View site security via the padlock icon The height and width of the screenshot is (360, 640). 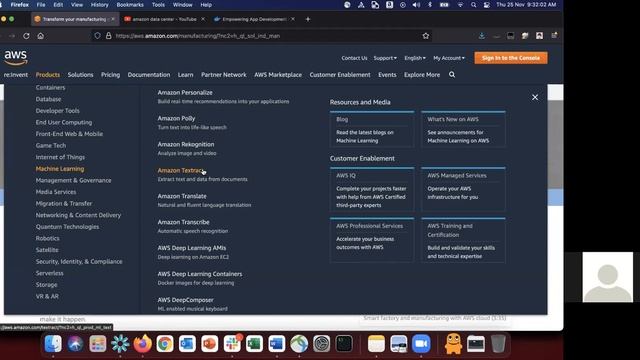tap(109, 36)
